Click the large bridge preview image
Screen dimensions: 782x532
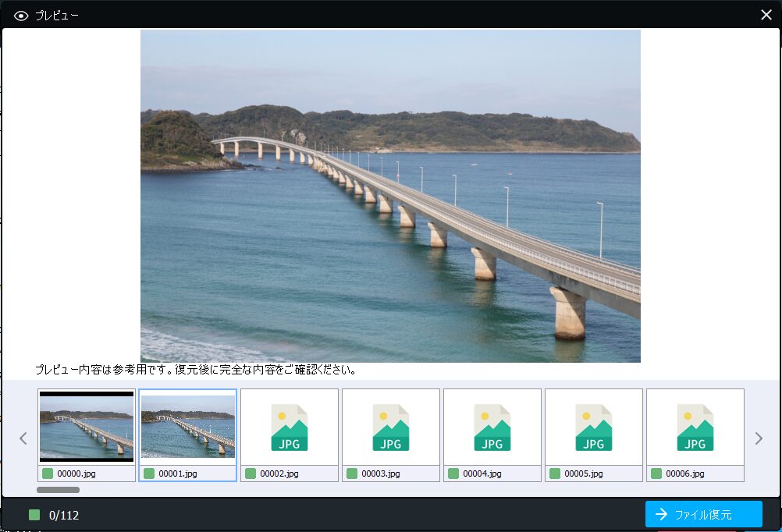click(390, 196)
